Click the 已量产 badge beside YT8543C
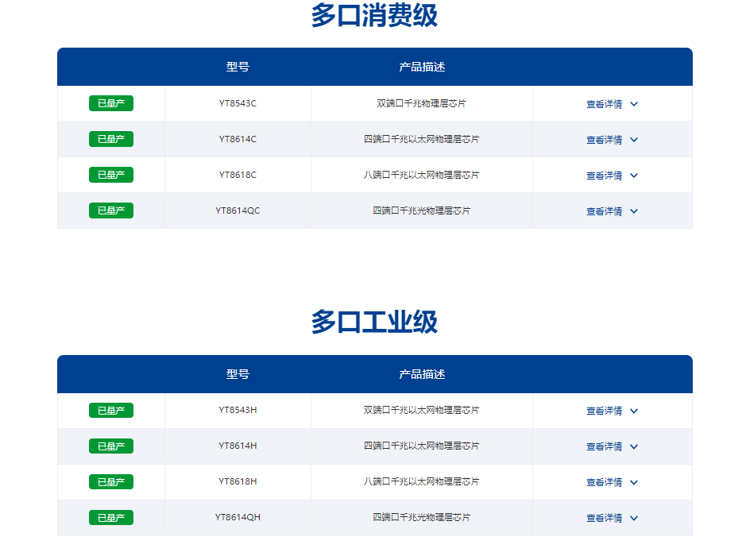The width and height of the screenshot is (742, 560). (111, 103)
